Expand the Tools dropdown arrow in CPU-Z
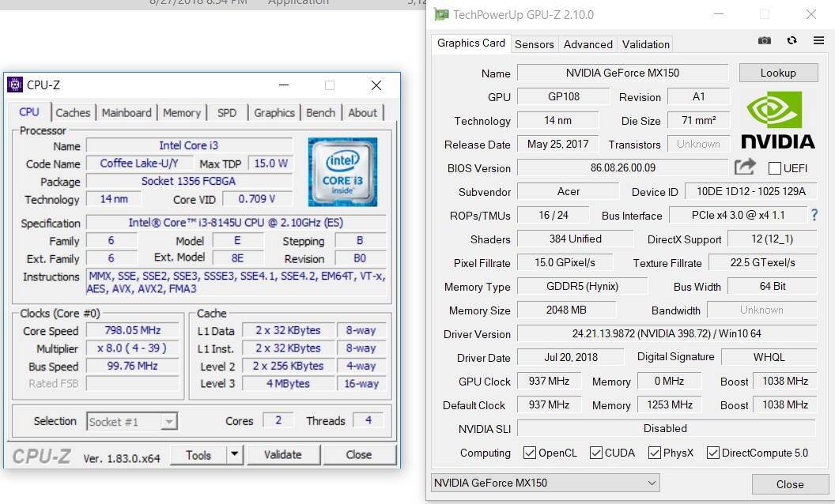 click(x=234, y=454)
